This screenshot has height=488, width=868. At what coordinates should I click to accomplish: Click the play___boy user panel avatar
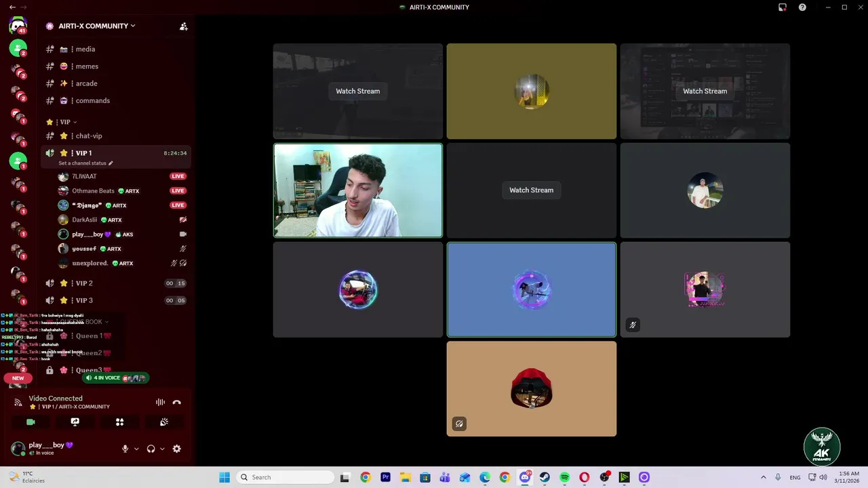click(x=18, y=448)
